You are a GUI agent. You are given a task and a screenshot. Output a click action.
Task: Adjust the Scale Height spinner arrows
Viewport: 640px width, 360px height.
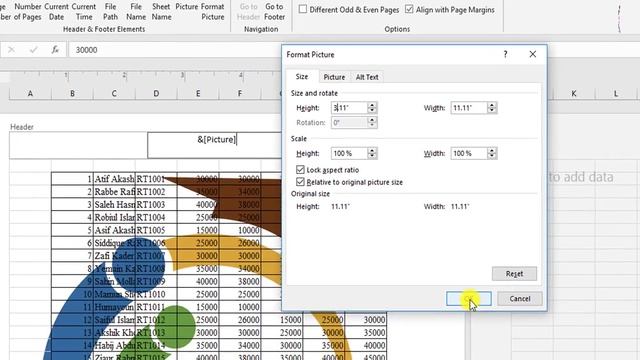[x=372, y=153]
